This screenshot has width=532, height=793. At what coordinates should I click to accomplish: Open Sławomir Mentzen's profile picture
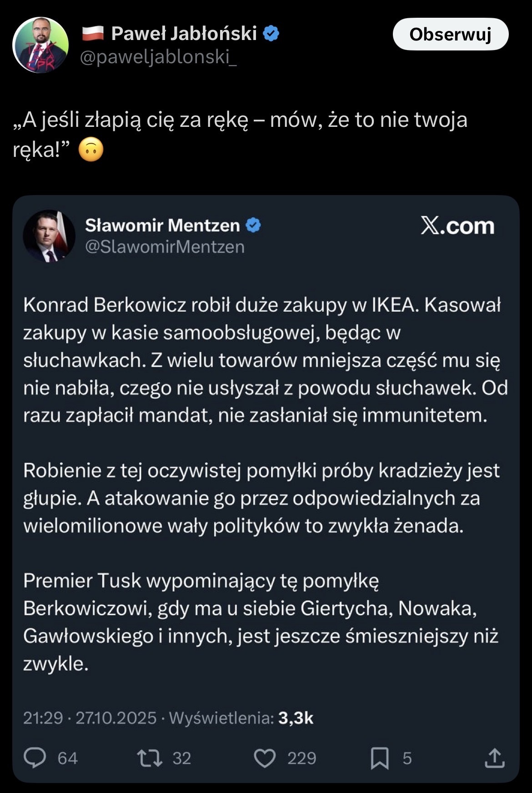tap(49, 236)
